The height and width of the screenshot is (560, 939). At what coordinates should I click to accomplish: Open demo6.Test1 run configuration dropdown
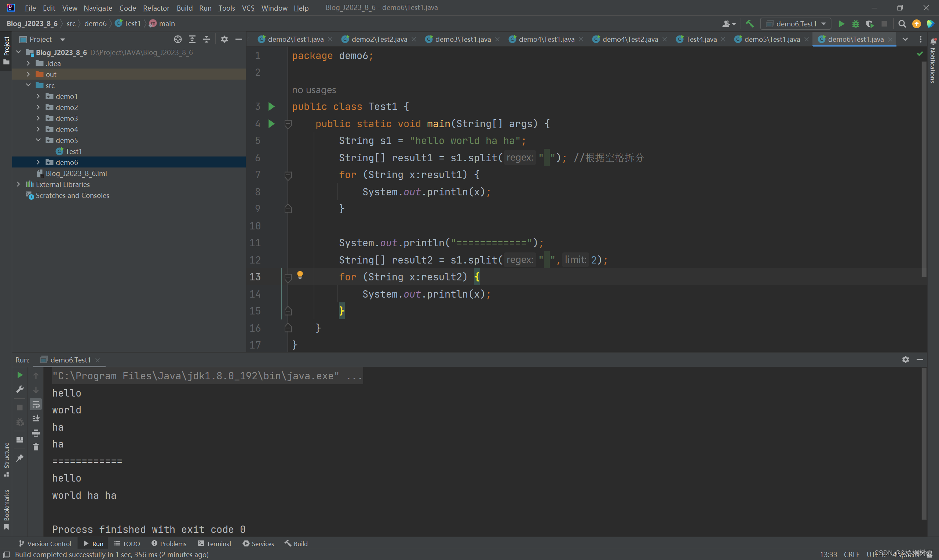click(796, 24)
